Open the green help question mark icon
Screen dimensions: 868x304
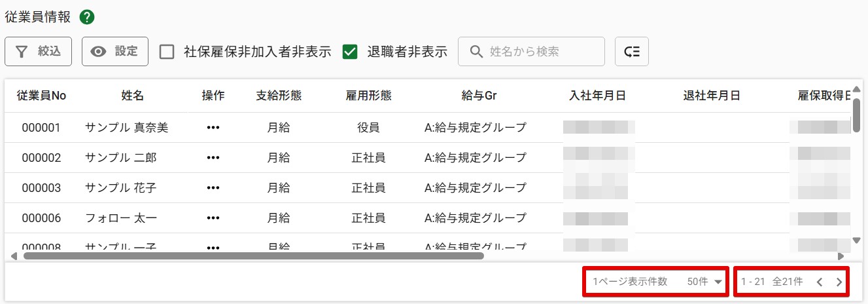point(86,18)
